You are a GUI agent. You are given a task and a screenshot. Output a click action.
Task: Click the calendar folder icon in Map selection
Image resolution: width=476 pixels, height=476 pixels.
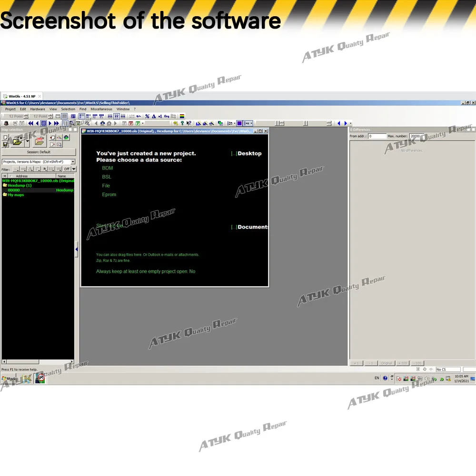(x=40, y=141)
